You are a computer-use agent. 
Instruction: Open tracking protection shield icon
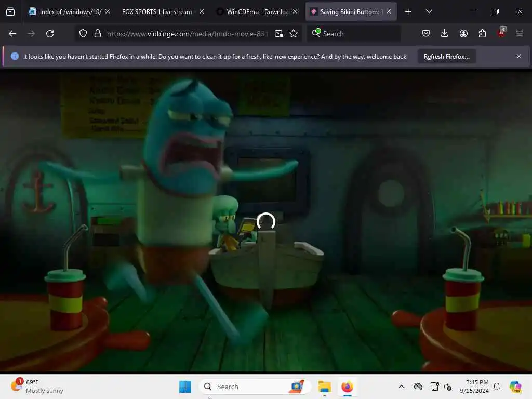click(83, 33)
